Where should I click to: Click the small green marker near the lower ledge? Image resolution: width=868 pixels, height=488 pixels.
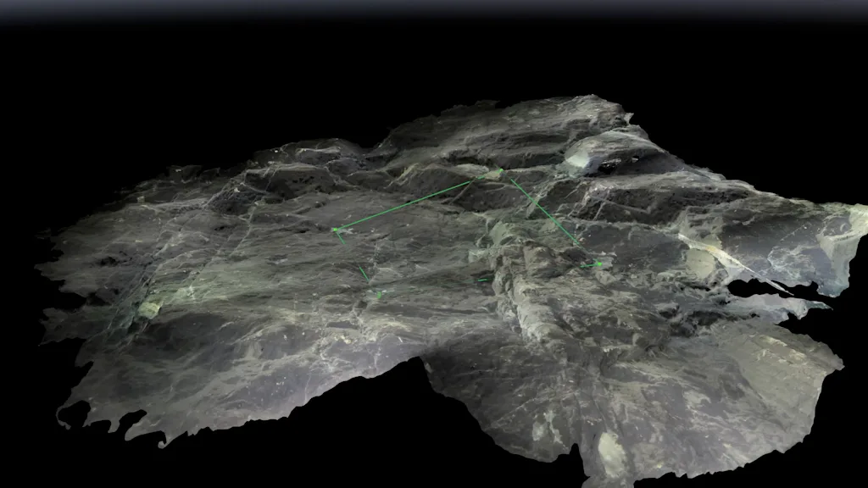point(378,295)
